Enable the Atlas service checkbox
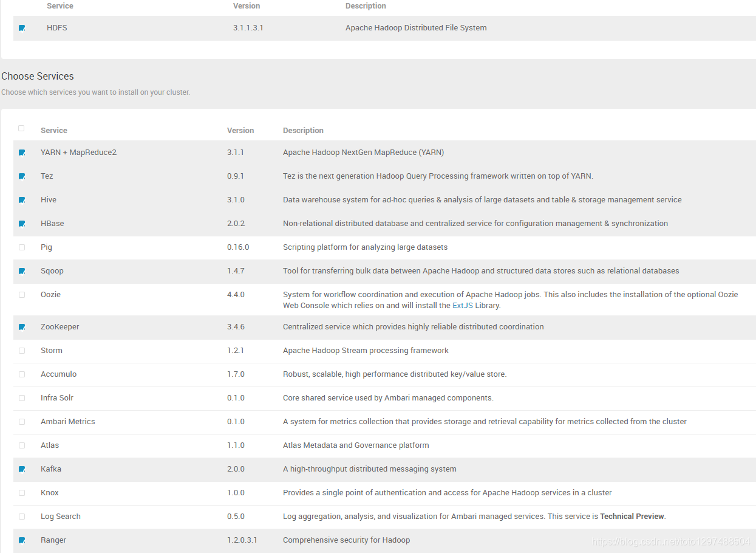Viewport: 756px width, 553px height. [x=22, y=445]
